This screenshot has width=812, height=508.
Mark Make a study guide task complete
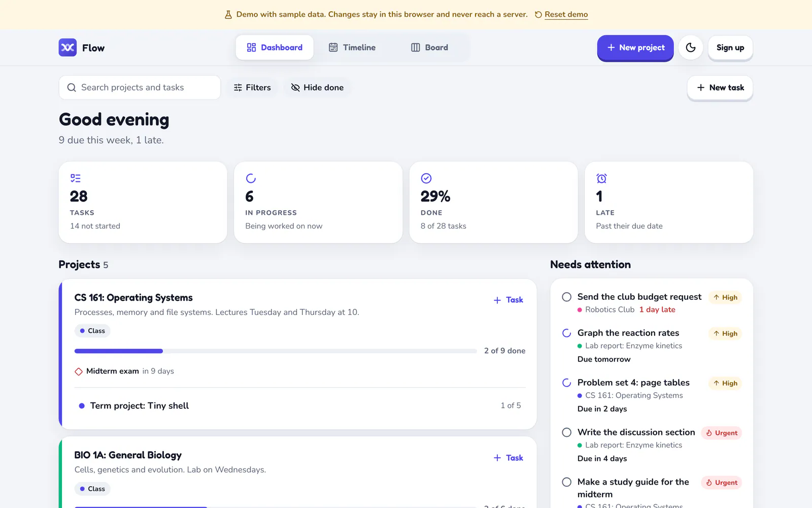(567, 482)
